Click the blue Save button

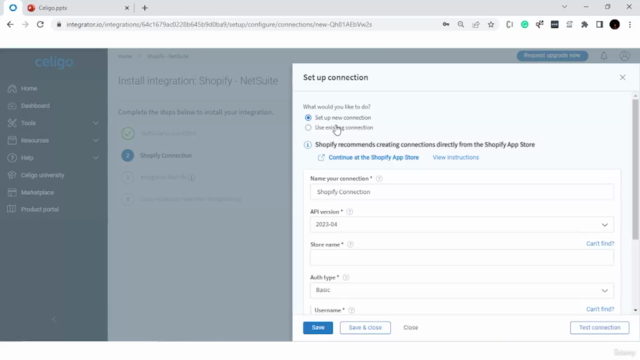(x=318, y=328)
